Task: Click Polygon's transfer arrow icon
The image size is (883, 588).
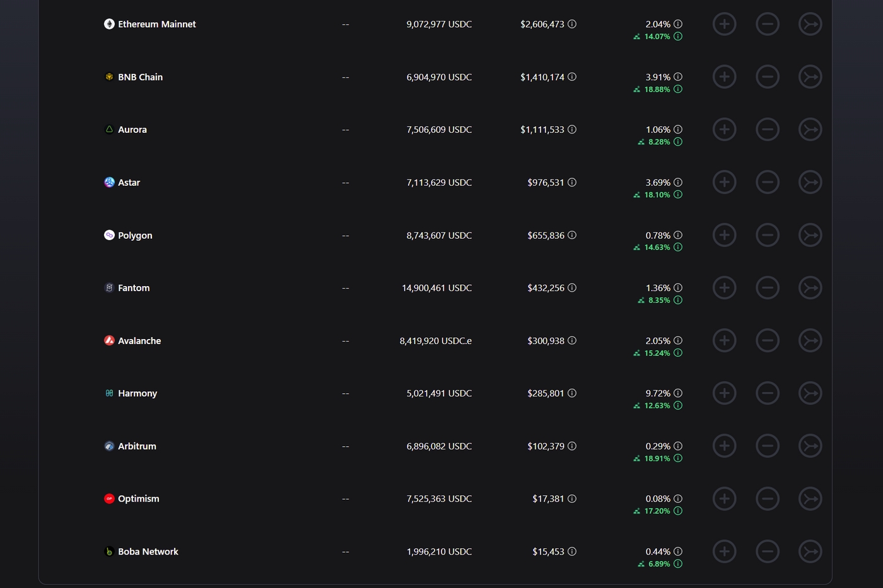Action: (x=810, y=235)
